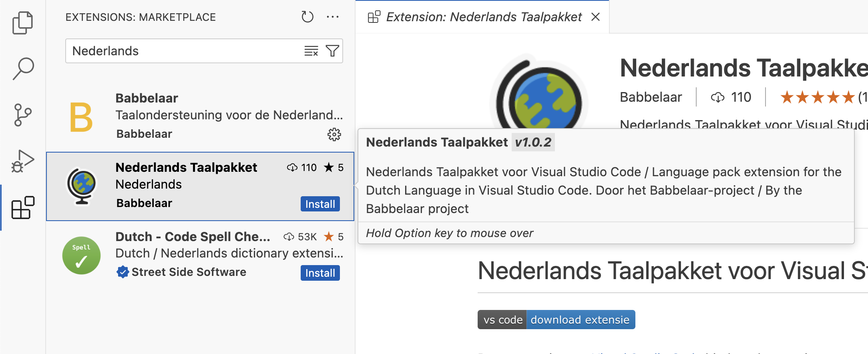This screenshot has width=868, height=354.
Task: Click the Spell checker green icon
Action: 81,255
